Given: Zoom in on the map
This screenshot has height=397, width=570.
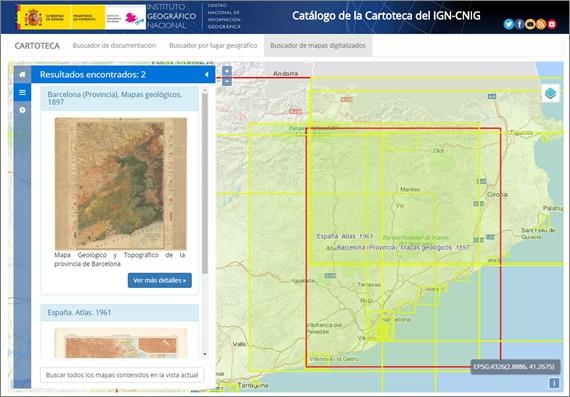Looking at the screenshot, I should (x=226, y=71).
